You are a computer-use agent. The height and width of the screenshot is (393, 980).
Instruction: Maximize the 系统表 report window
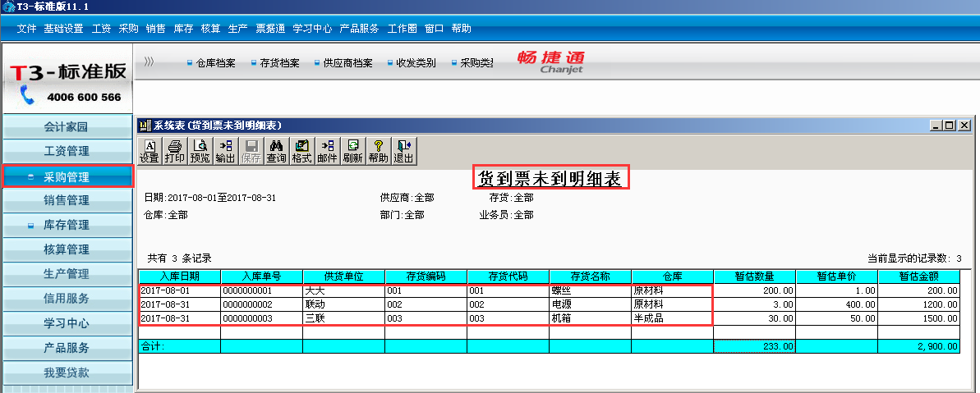(x=949, y=126)
